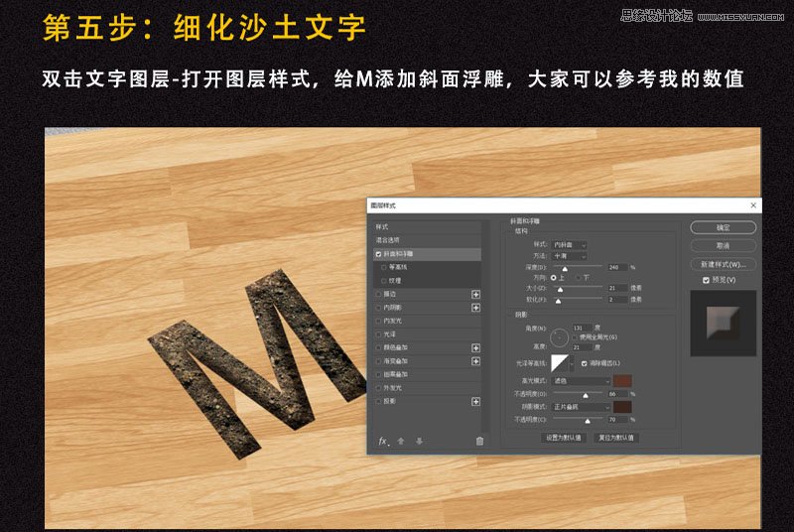Click the move effect down arrow icon
The image size is (794, 532).
(x=419, y=442)
